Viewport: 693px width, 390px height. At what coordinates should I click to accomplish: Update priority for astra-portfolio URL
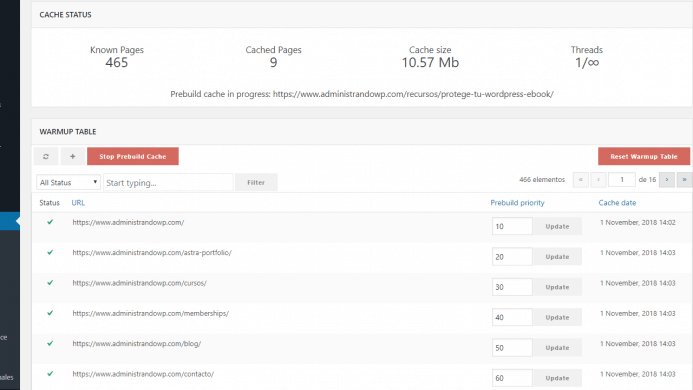557,256
